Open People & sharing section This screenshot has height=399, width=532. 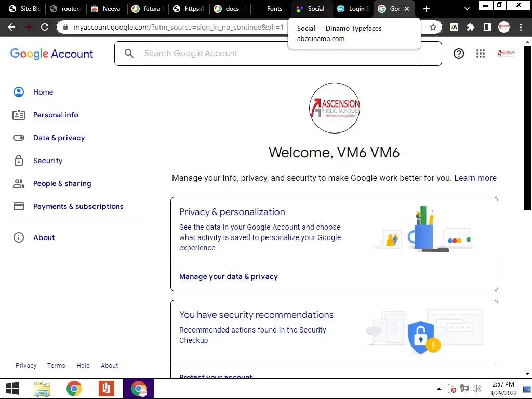62,183
